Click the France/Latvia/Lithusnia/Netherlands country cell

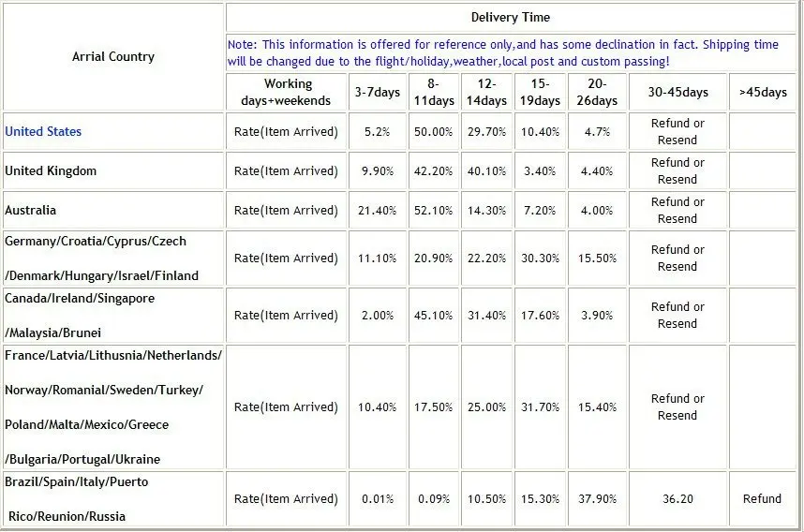[113, 407]
